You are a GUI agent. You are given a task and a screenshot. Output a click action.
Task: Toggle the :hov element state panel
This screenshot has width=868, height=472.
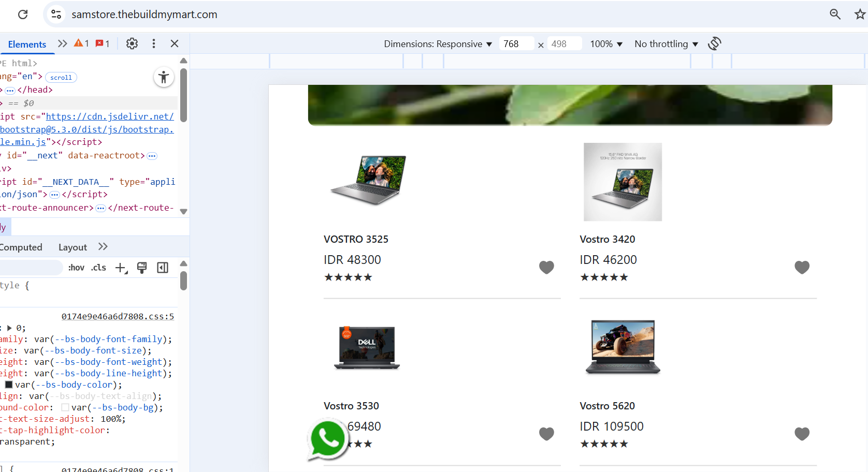pyautogui.click(x=76, y=268)
